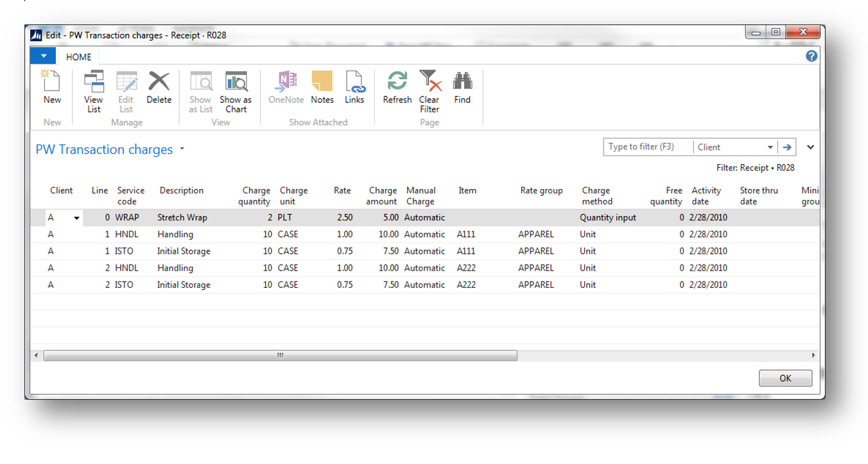Clear the active Receipt filter
The image size is (868, 464).
[x=430, y=87]
